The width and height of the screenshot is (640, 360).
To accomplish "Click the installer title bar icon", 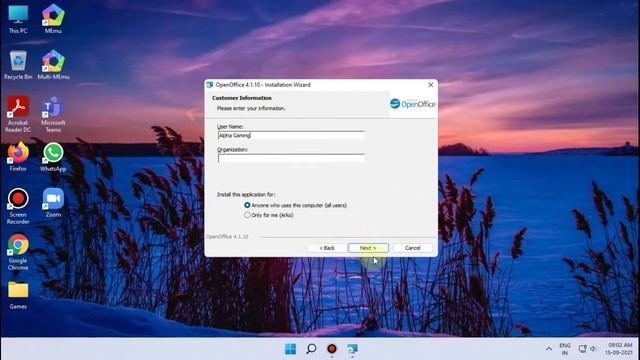I will click(210, 85).
